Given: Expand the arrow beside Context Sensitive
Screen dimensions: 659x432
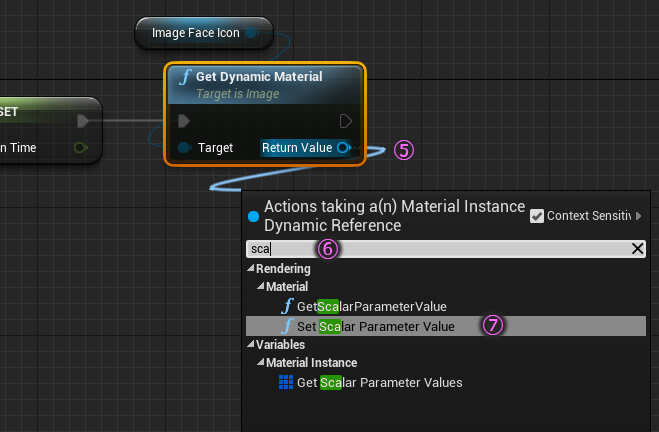Looking at the screenshot, I should coord(638,216).
